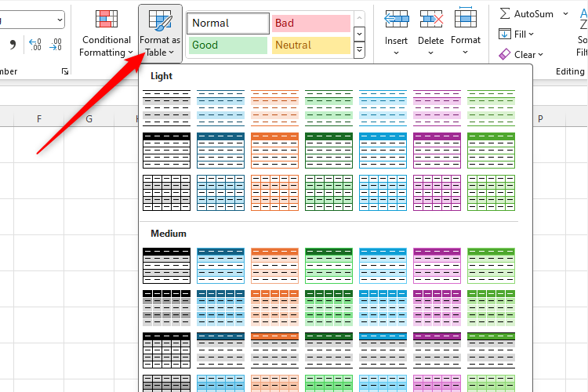Apply the Normal cell style

(x=228, y=24)
